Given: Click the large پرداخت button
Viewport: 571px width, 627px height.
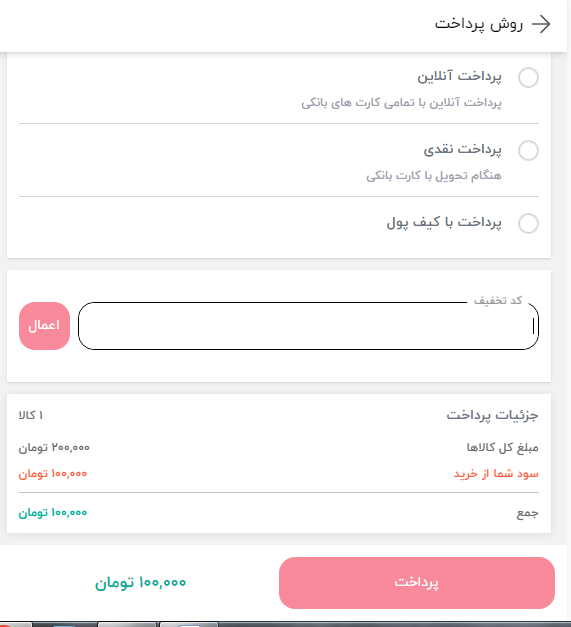Looking at the screenshot, I should (x=417, y=583).
